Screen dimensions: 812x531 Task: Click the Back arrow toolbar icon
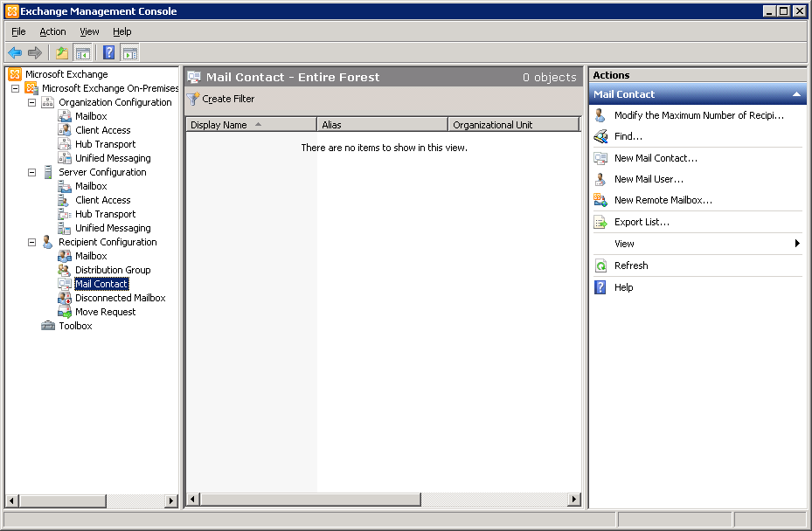pyautogui.click(x=15, y=52)
